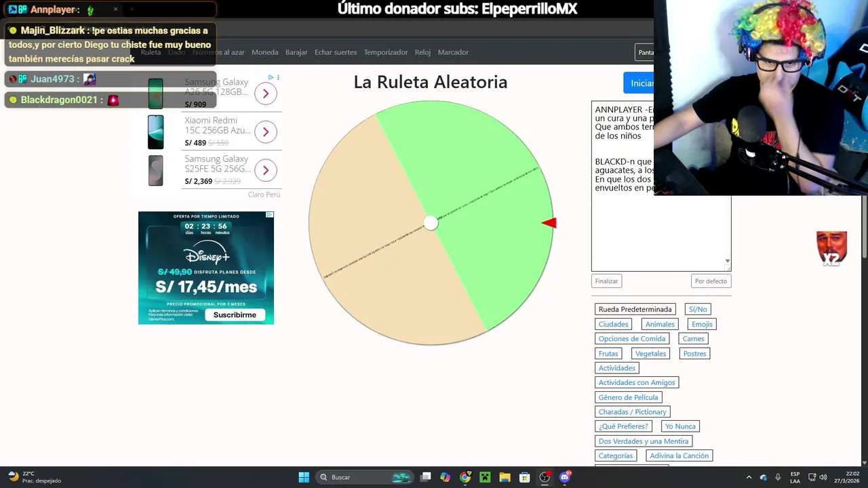The height and width of the screenshot is (488, 868).
Task: Open the weather widget showing 22°C
Action: pyautogui.click(x=34, y=477)
